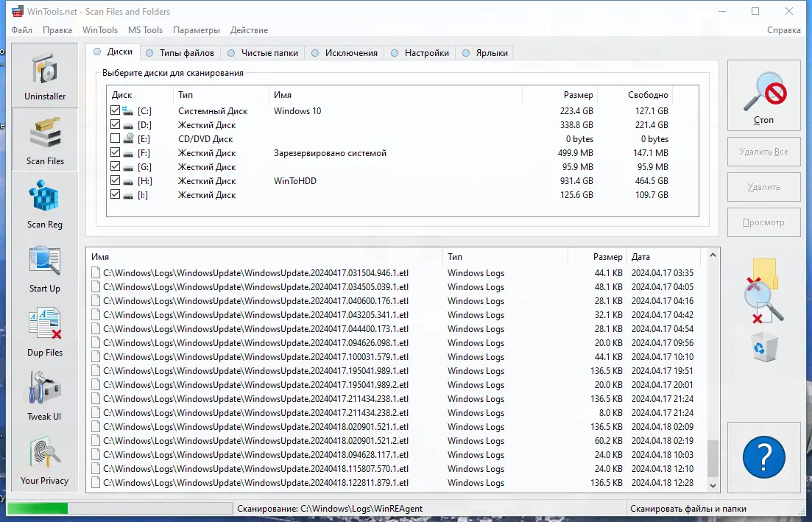The image size is (812, 522).
Task: Click the WinTools.net app icon in title bar
Action: [x=17, y=11]
